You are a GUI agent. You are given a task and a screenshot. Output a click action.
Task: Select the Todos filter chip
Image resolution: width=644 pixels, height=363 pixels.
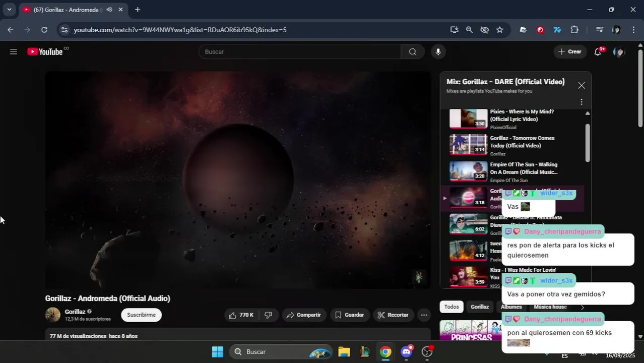tap(452, 307)
